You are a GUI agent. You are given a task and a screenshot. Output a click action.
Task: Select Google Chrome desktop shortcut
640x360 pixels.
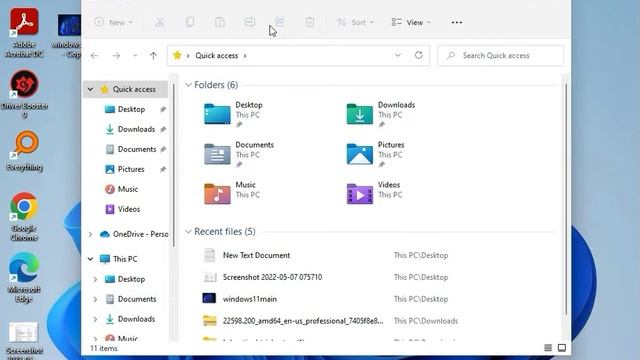[x=24, y=216]
